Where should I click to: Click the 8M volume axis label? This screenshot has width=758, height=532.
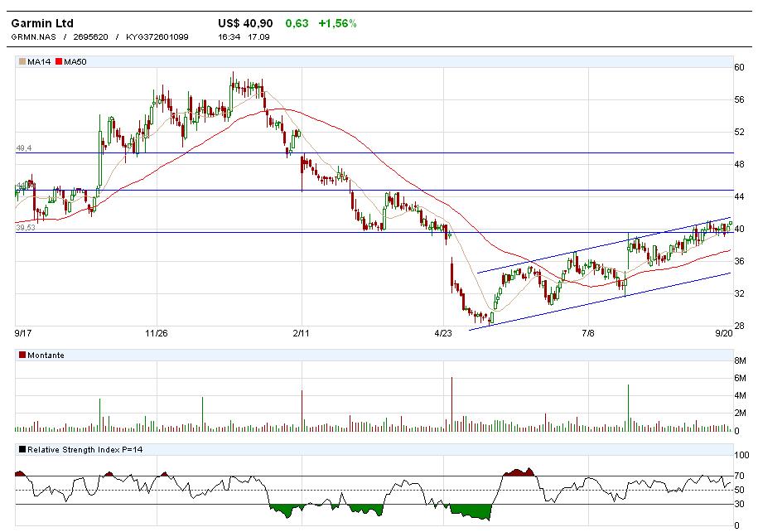click(740, 360)
